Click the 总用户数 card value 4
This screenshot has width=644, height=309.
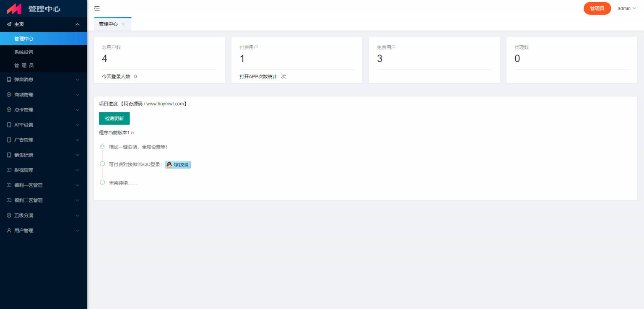(x=105, y=59)
